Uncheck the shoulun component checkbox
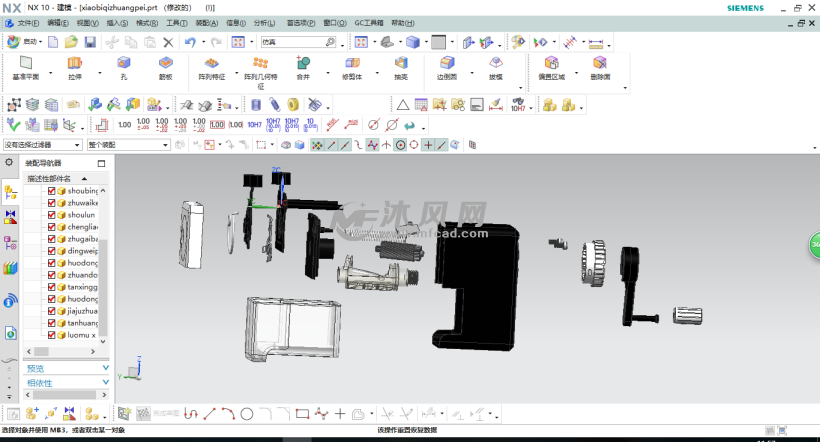This screenshot has width=820, height=442. coord(51,215)
